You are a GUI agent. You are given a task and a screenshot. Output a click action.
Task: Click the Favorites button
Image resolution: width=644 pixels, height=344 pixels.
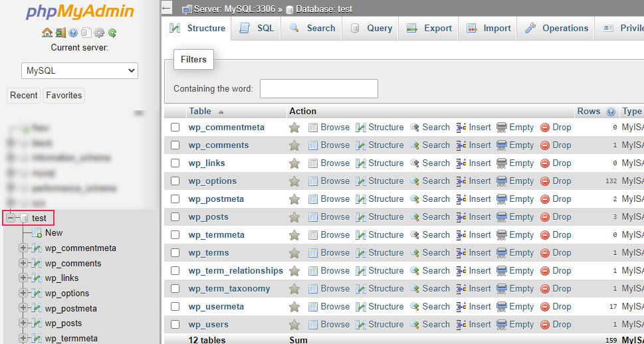64,95
